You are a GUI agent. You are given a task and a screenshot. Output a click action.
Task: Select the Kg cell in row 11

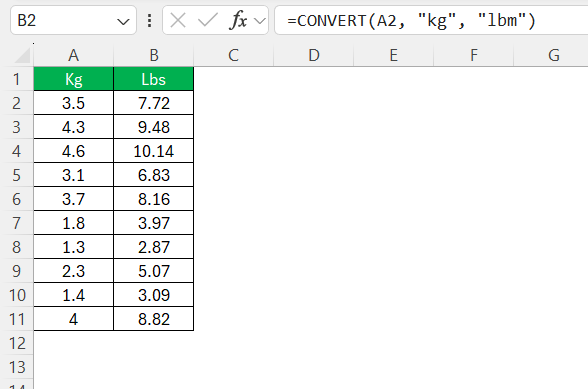point(74,319)
